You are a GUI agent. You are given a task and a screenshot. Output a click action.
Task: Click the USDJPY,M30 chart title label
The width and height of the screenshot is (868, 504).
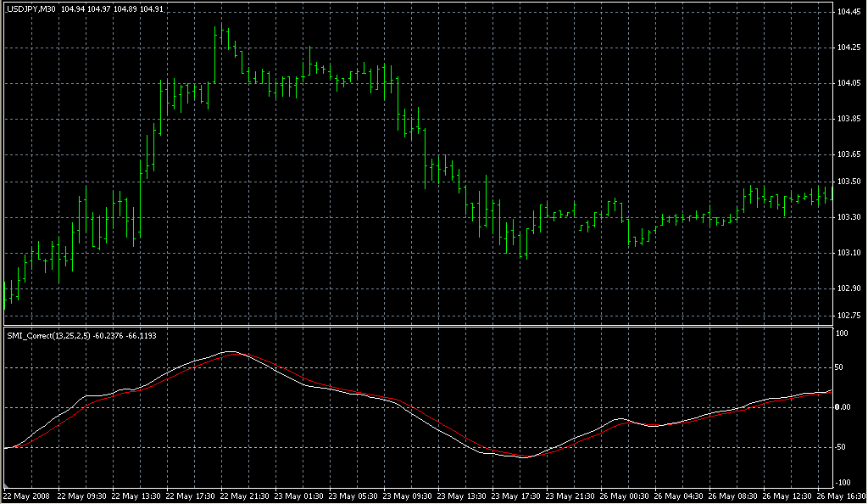(x=31, y=8)
